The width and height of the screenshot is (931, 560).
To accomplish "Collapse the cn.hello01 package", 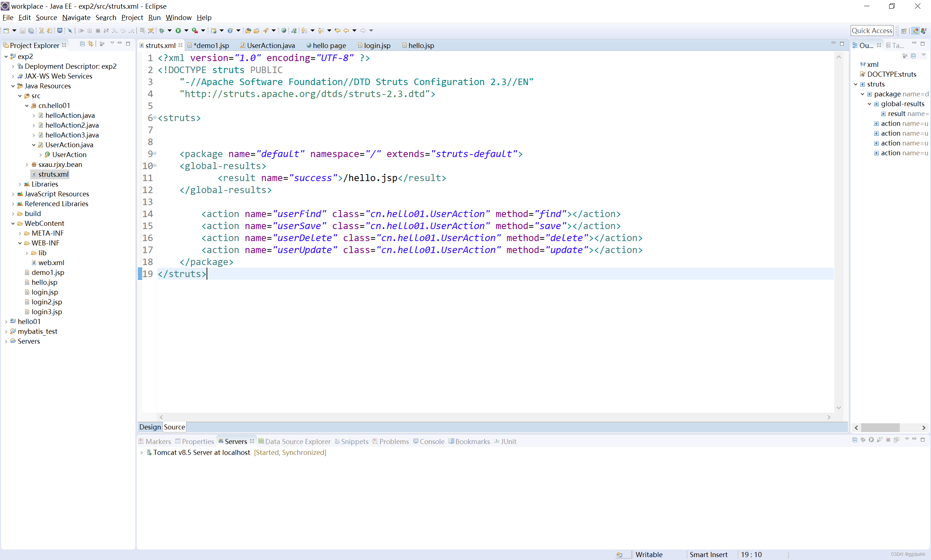I will tap(27, 106).
